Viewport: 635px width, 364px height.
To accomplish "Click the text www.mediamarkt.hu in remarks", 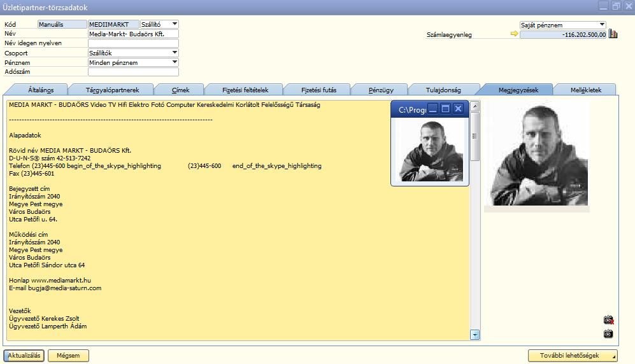I will (x=61, y=280).
